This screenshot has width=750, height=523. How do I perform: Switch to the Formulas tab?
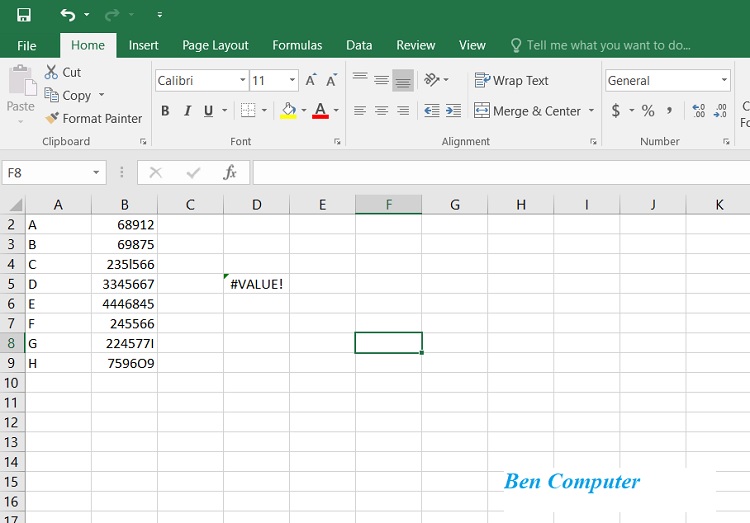coord(297,45)
